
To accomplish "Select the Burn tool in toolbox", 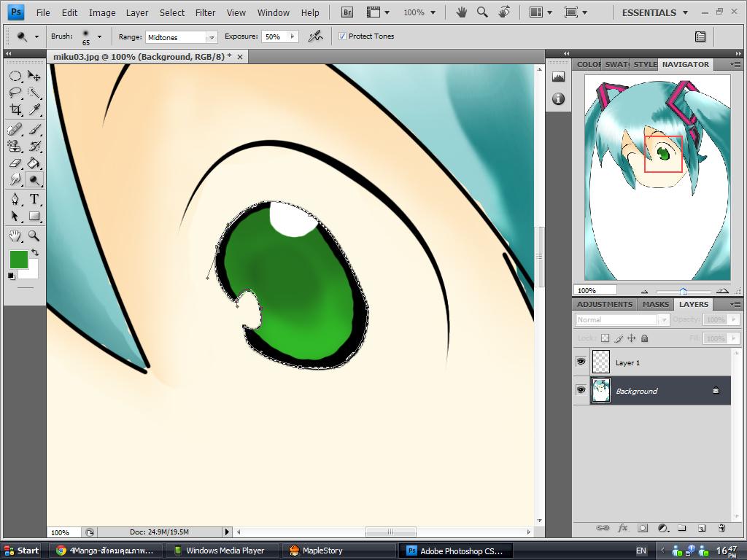I will pos(34,179).
